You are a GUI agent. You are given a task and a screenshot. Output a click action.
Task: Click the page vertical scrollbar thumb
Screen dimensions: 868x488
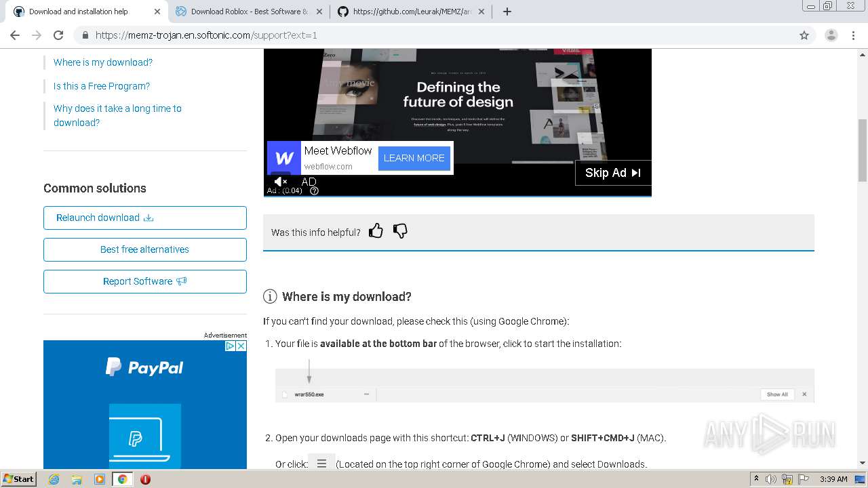tap(863, 150)
